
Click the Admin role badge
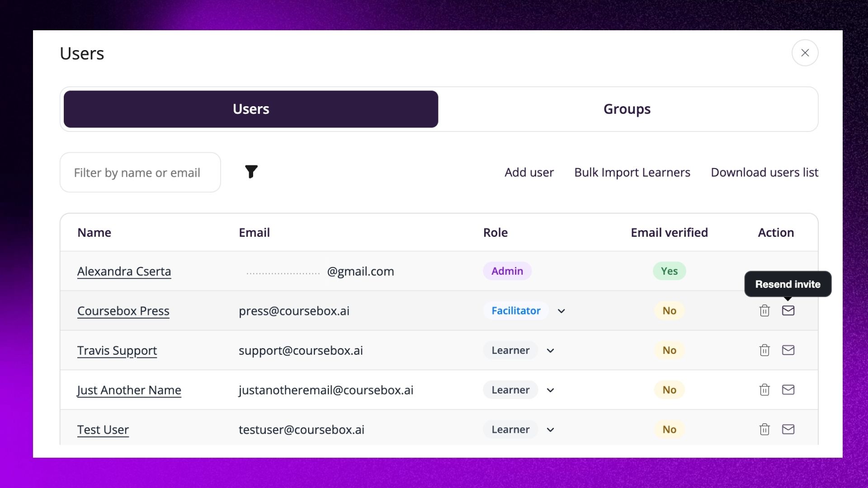(507, 271)
